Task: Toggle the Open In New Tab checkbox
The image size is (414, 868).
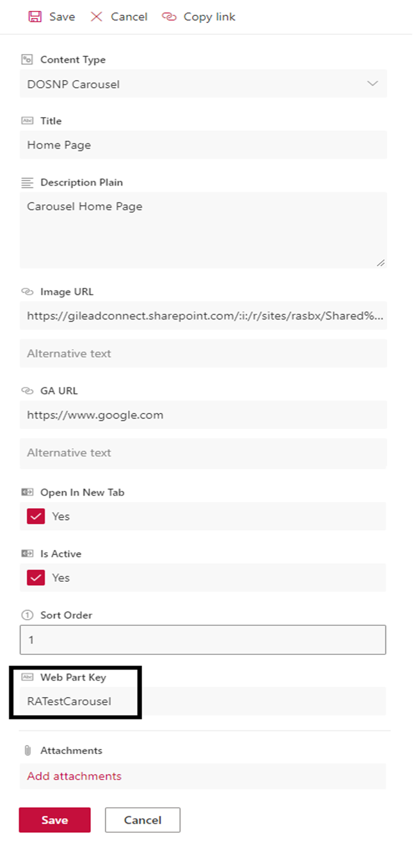Action: point(36,516)
